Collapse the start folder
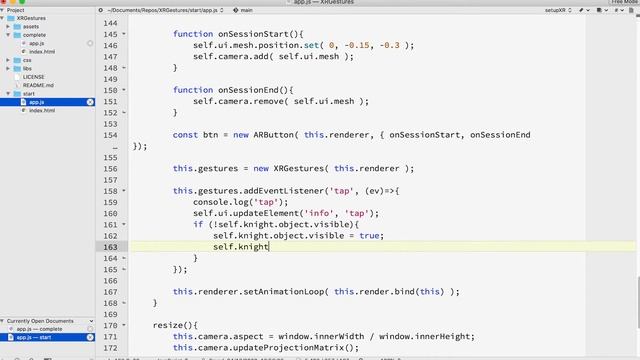The width and height of the screenshot is (640, 360). coord(8,93)
